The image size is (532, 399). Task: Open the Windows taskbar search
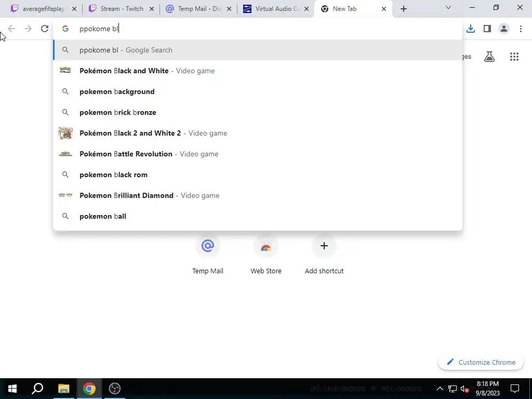point(37,389)
